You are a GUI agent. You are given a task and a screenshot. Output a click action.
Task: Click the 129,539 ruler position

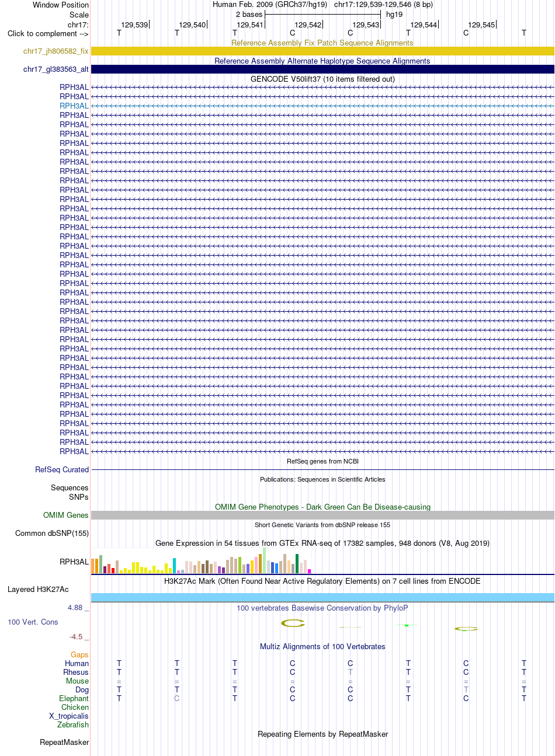pyautogui.click(x=134, y=25)
